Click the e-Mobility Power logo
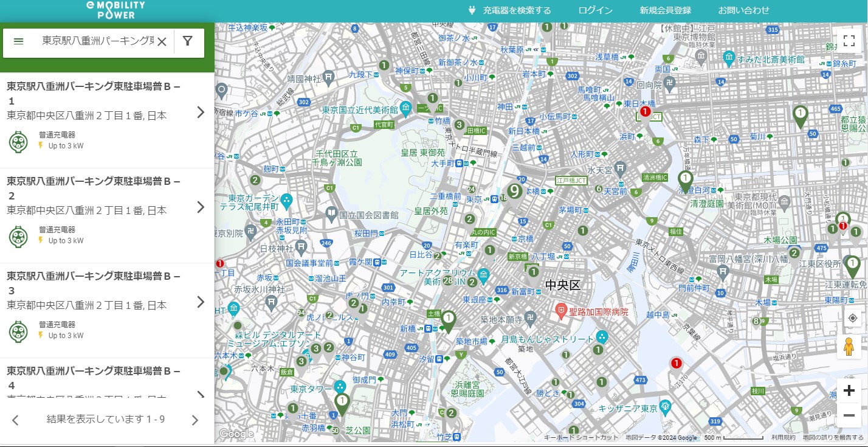Viewport: 868px width, 447px height. [115, 10]
